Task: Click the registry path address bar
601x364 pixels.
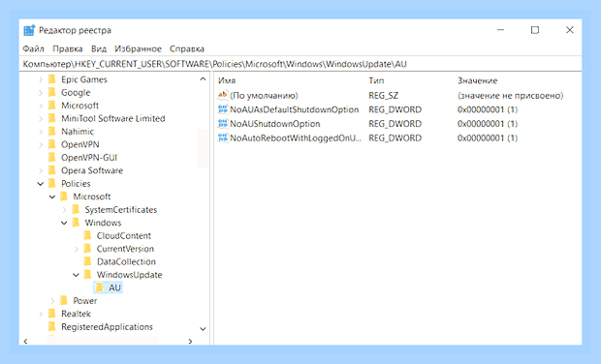Action: coord(300,64)
